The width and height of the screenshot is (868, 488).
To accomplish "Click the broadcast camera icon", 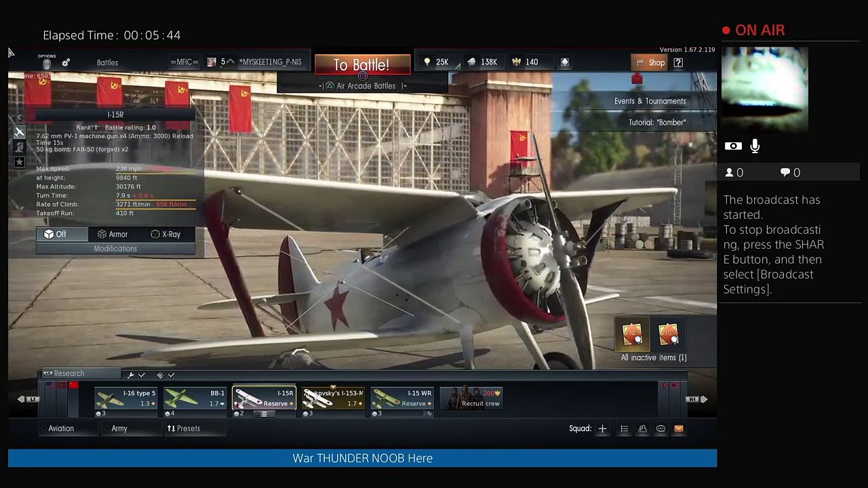I will 733,146.
